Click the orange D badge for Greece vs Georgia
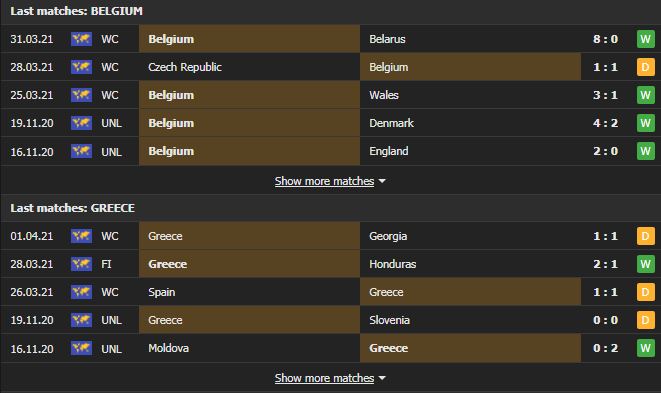This screenshot has width=661, height=393. 645,236
